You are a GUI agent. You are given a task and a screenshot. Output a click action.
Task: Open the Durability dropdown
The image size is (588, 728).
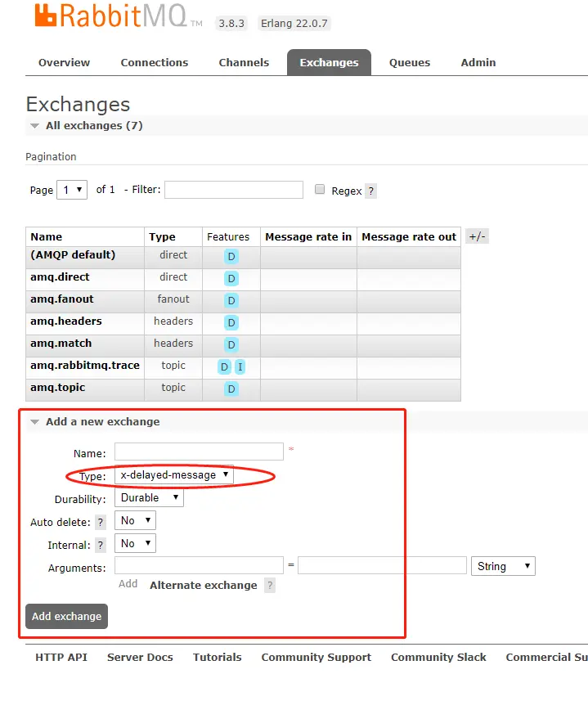click(149, 497)
